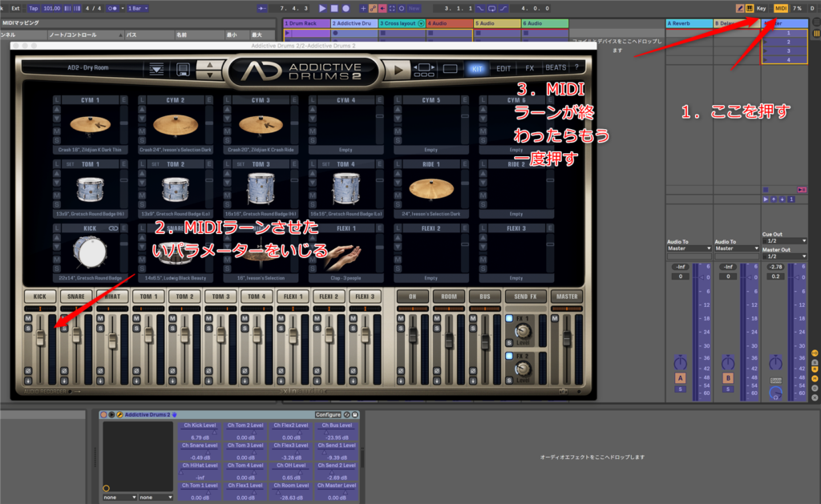Viewport: 821px width, 504px height.
Task: Click the Addictive Drums play preview icon
Action: click(x=398, y=70)
